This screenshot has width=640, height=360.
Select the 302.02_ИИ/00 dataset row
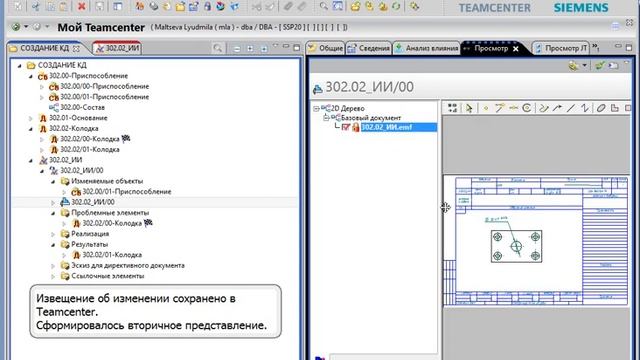tap(93, 202)
